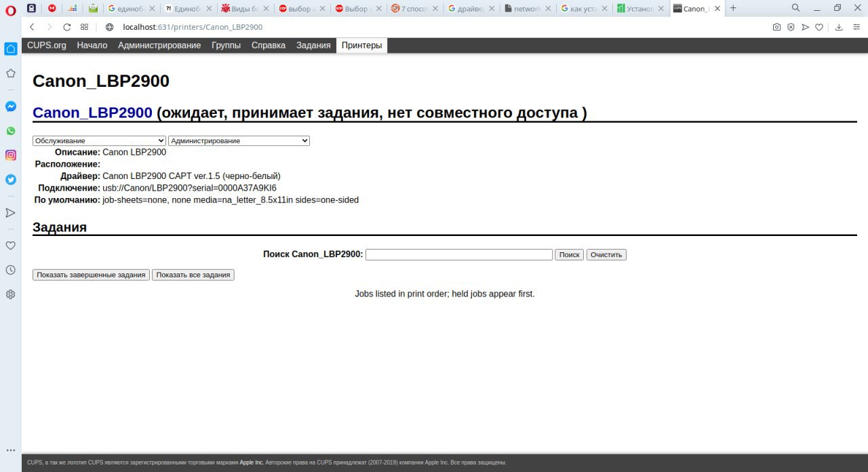Reload the current page
Viewport: 868px width, 472px height.
click(66, 27)
